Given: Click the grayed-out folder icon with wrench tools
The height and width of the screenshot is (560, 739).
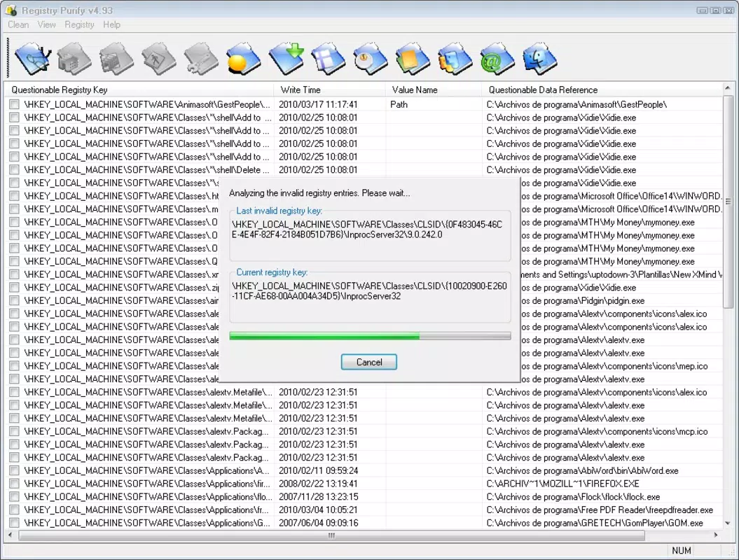Looking at the screenshot, I should tap(201, 58).
